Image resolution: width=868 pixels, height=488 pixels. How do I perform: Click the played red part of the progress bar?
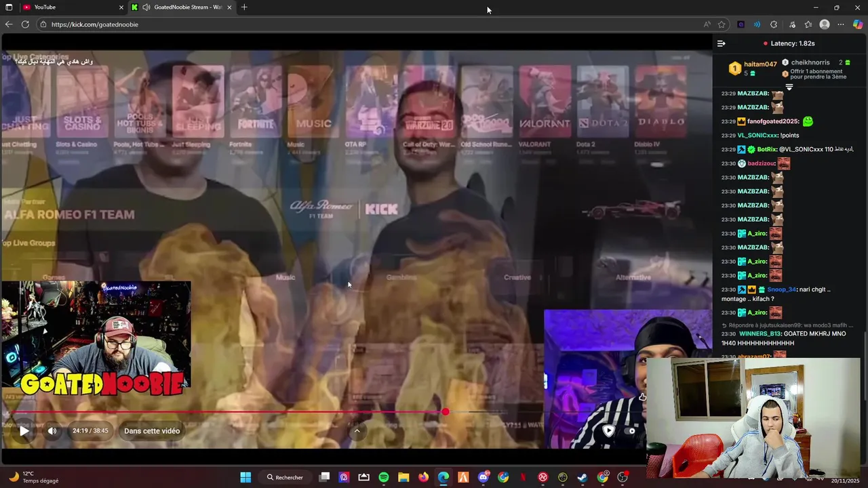[231, 412]
